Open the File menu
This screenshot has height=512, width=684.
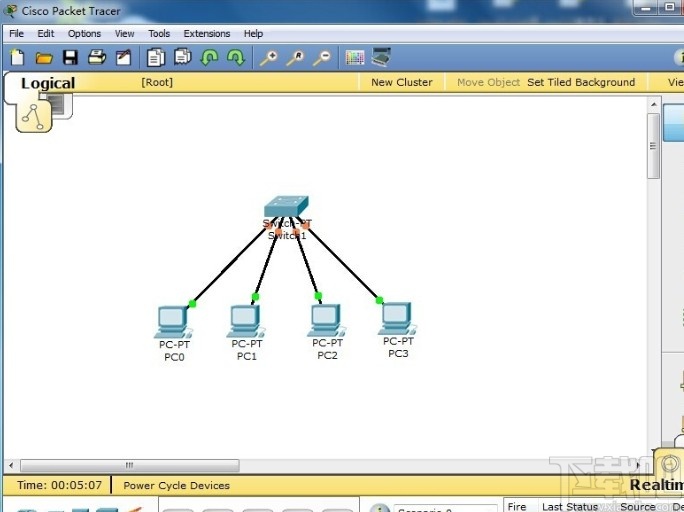point(17,34)
